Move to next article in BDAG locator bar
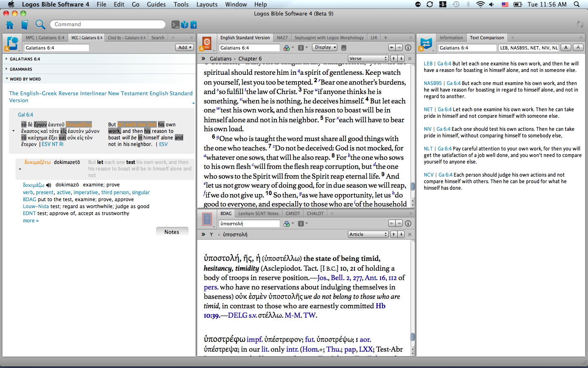This screenshot has width=588, height=368. point(401,234)
